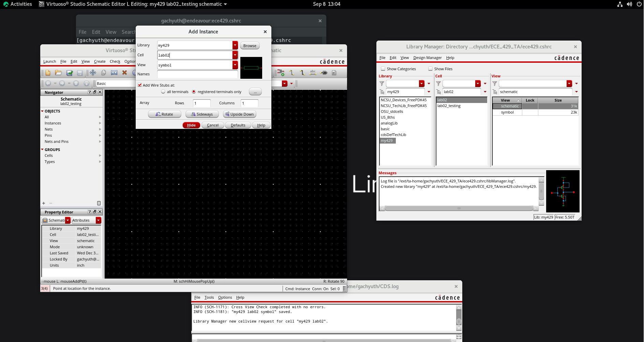
Task: Click the Browse button
Action: 250,46
